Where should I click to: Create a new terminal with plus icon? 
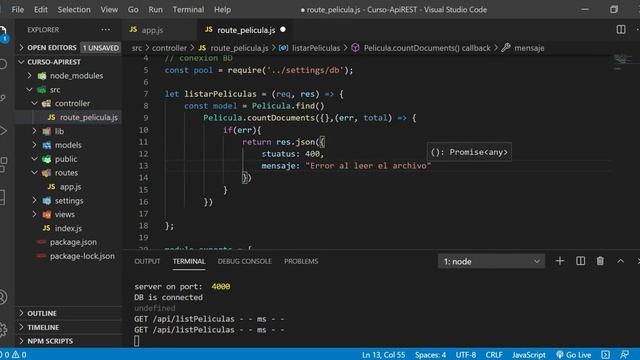click(x=560, y=261)
